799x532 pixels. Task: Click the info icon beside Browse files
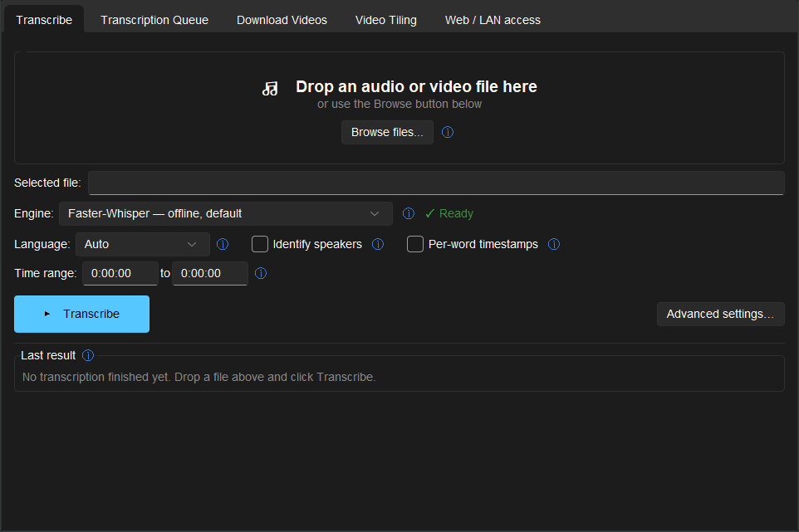click(x=448, y=132)
